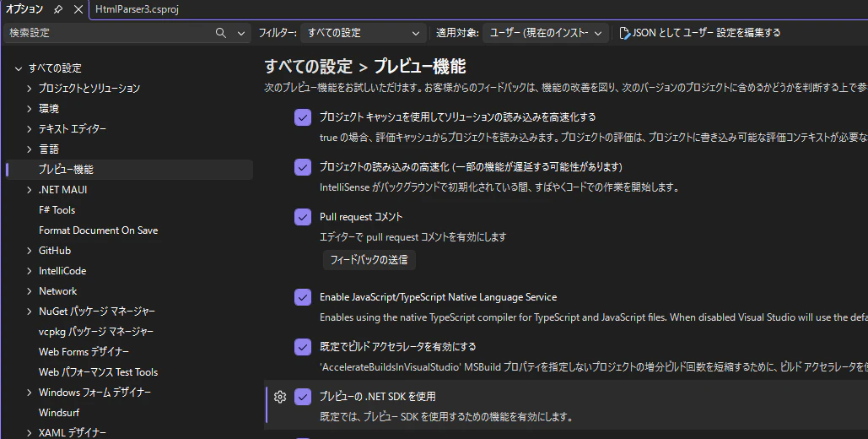Expand the Network node
Image resolution: width=868 pixels, height=439 pixels.
click(30, 291)
